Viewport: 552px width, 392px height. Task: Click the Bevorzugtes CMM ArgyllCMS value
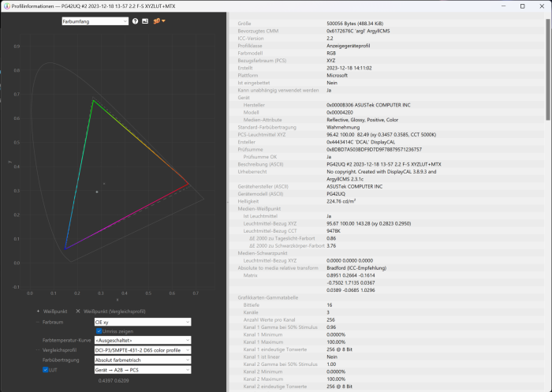pyautogui.click(x=358, y=31)
